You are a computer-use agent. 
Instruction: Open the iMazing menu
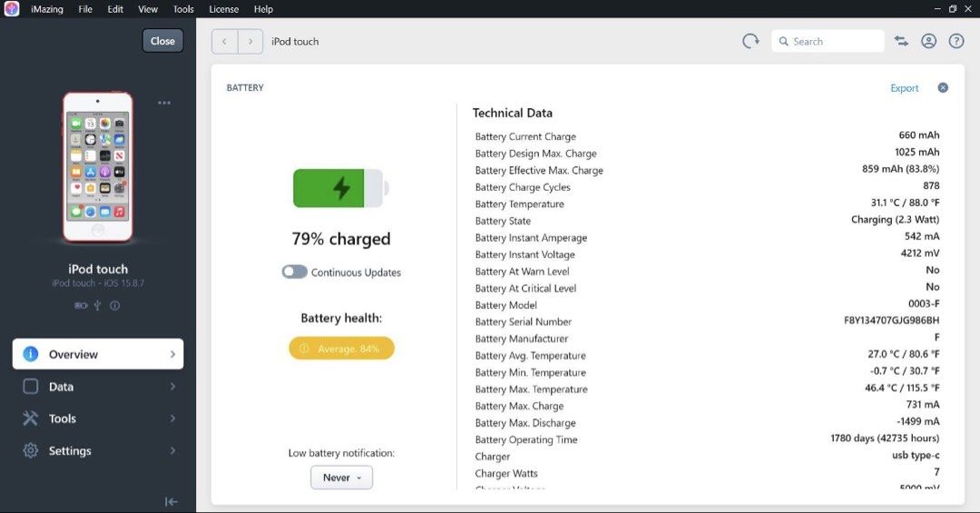[47, 9]
